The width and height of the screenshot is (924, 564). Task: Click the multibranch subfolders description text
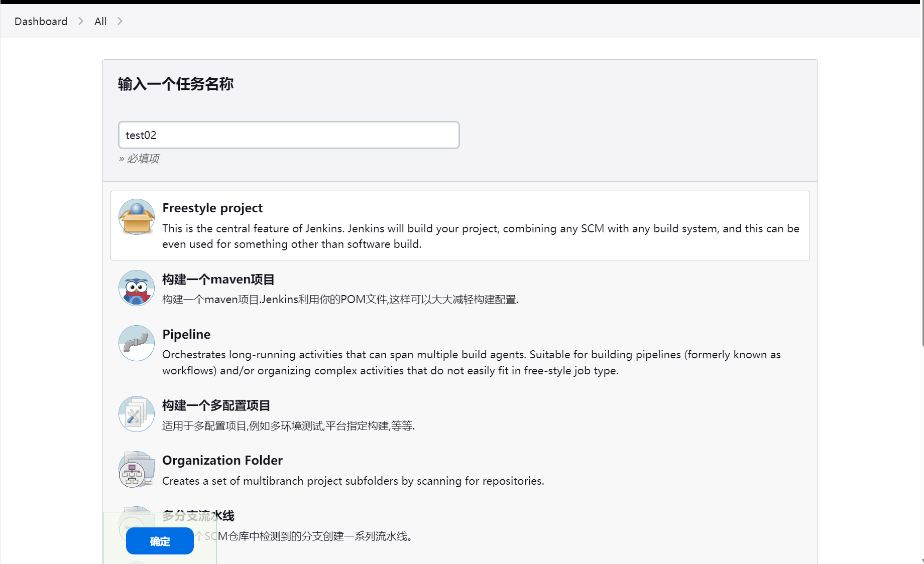353,481
